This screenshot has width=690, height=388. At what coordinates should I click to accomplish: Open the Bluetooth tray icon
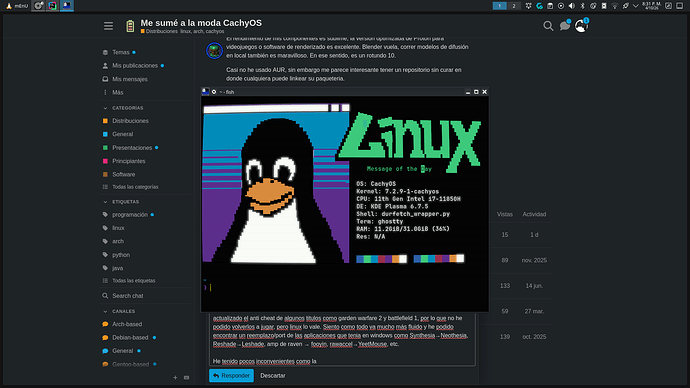pos(583,6)
